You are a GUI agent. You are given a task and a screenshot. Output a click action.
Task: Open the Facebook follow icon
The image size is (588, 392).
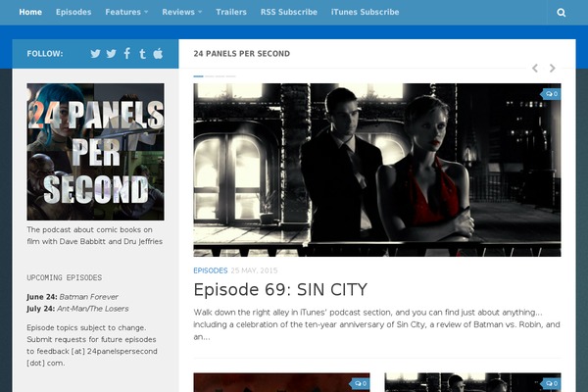tap(127, 54)
